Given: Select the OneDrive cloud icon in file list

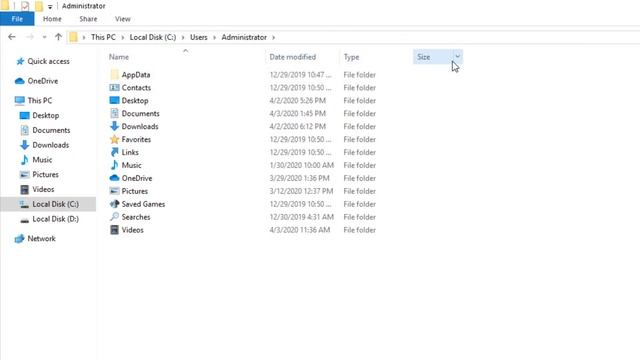Looking at the screenshot, I should [x=114, y=178].
